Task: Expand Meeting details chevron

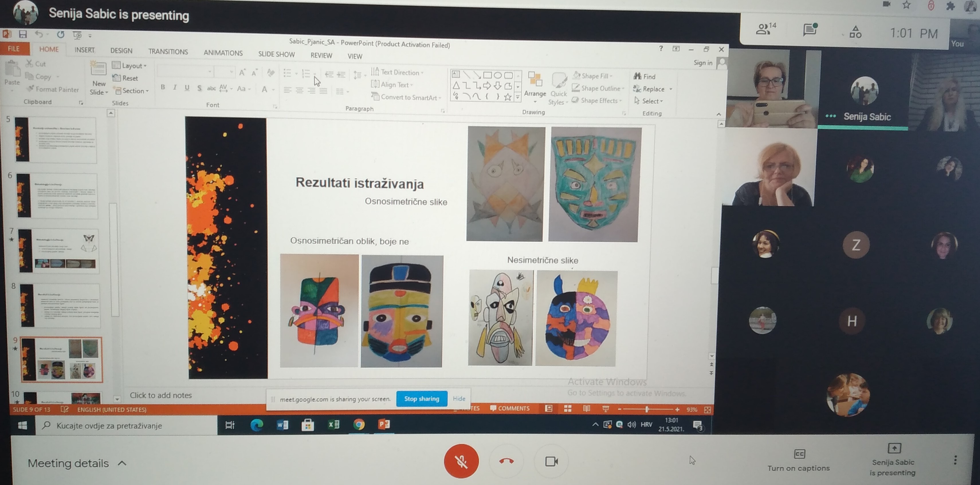Action: (x=122, y=463)
